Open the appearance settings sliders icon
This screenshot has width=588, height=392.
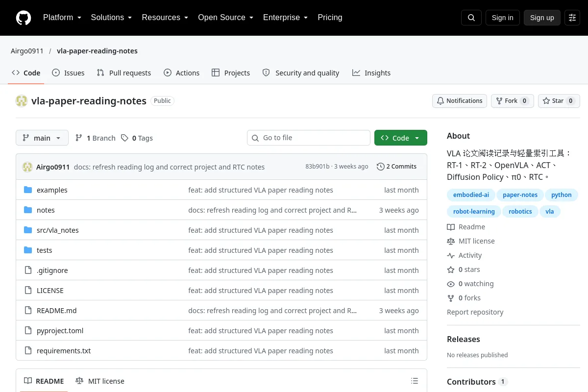pyautogui.click(x=572, y=18)
